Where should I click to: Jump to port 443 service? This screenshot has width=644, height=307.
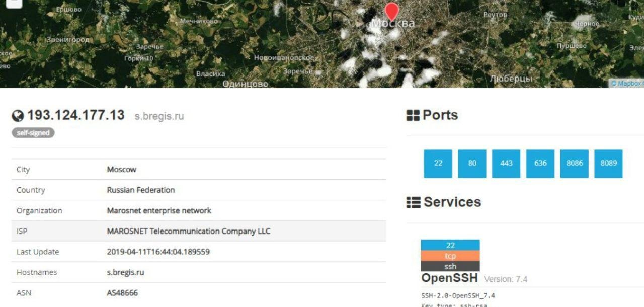point(506,164)
